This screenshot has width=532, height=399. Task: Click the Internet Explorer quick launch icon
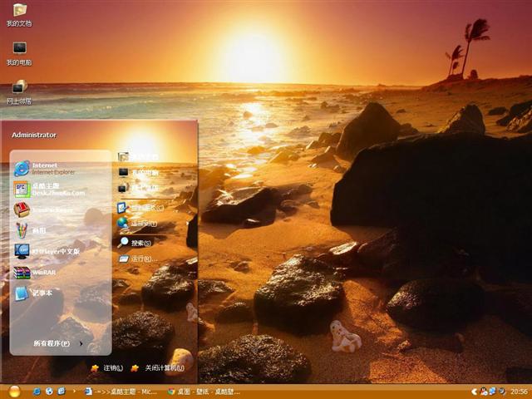pos(37,391)
